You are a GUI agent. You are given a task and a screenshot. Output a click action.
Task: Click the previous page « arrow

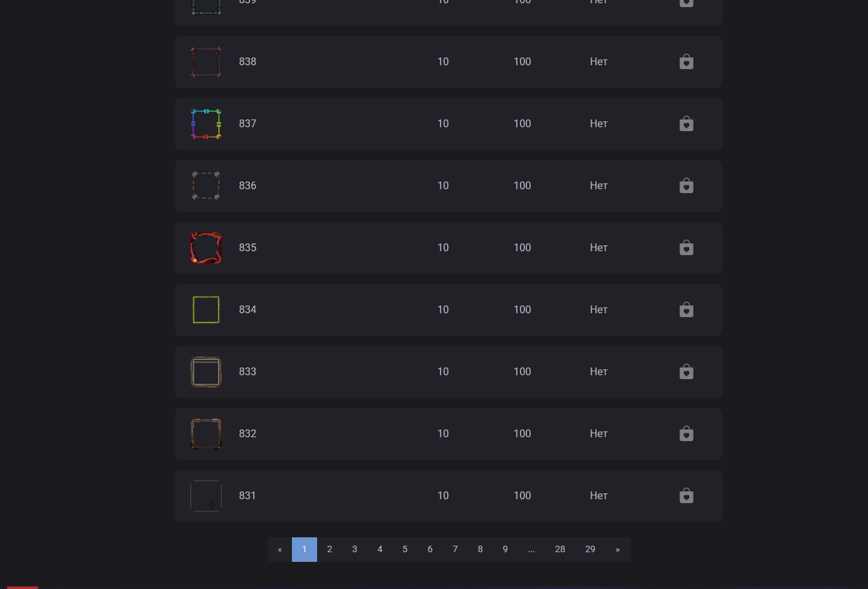280,550
